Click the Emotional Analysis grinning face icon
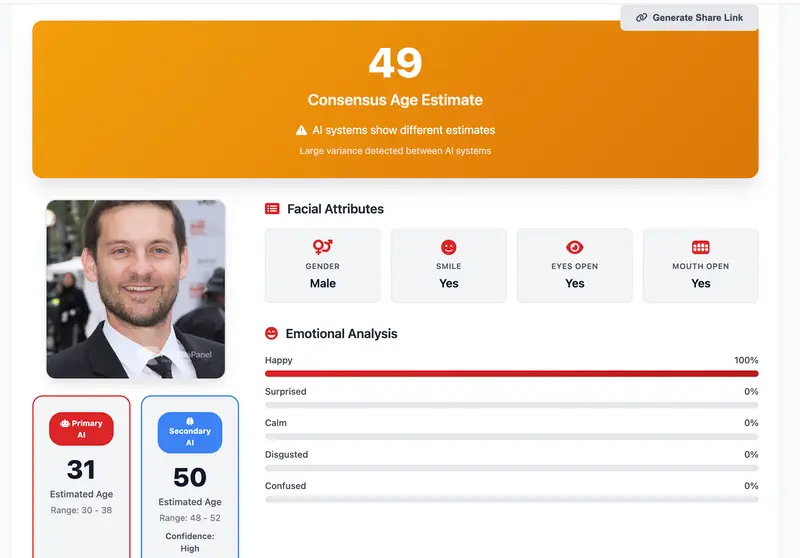This screenshot has height=558, width=800. coord(271,333)
